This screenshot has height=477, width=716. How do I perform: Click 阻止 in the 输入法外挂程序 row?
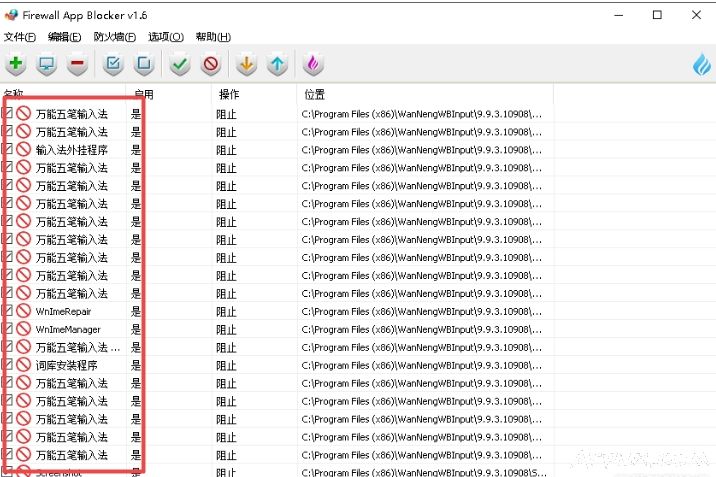pyautogui.click(x=226, y=150)
